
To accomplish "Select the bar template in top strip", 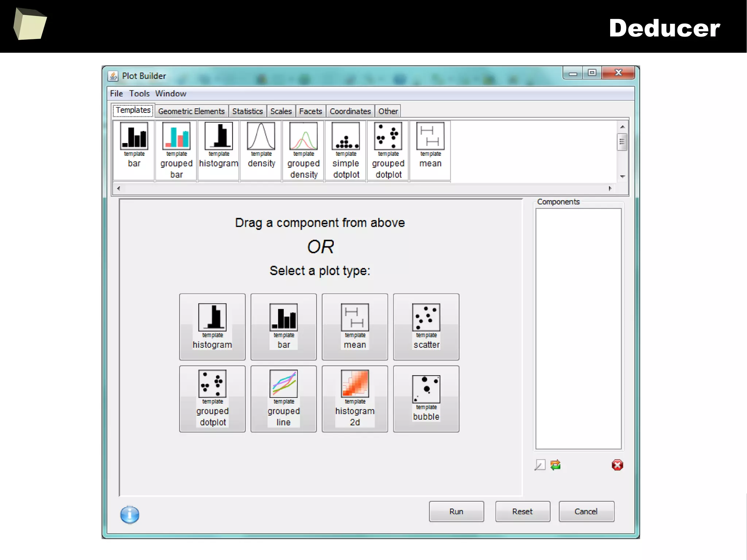I will 134,150.
